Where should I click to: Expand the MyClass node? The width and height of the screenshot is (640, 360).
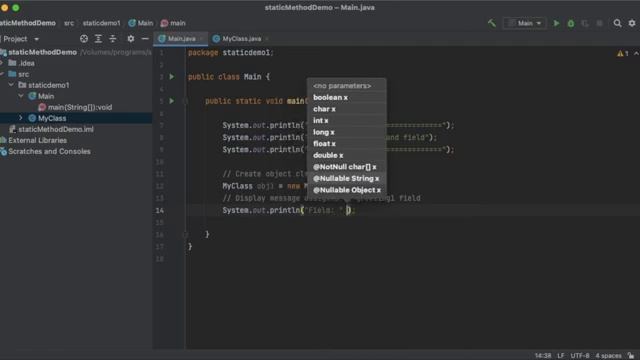21,118
